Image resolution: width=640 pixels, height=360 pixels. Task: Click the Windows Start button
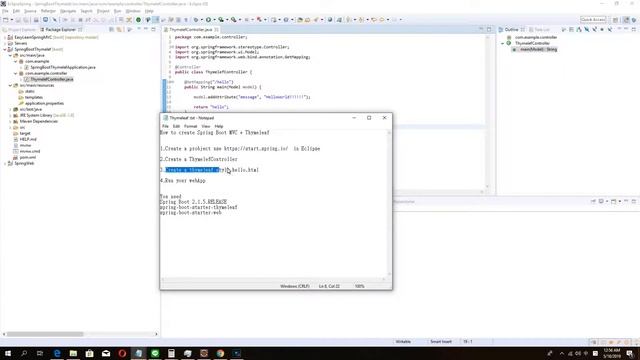coord(7,353)
